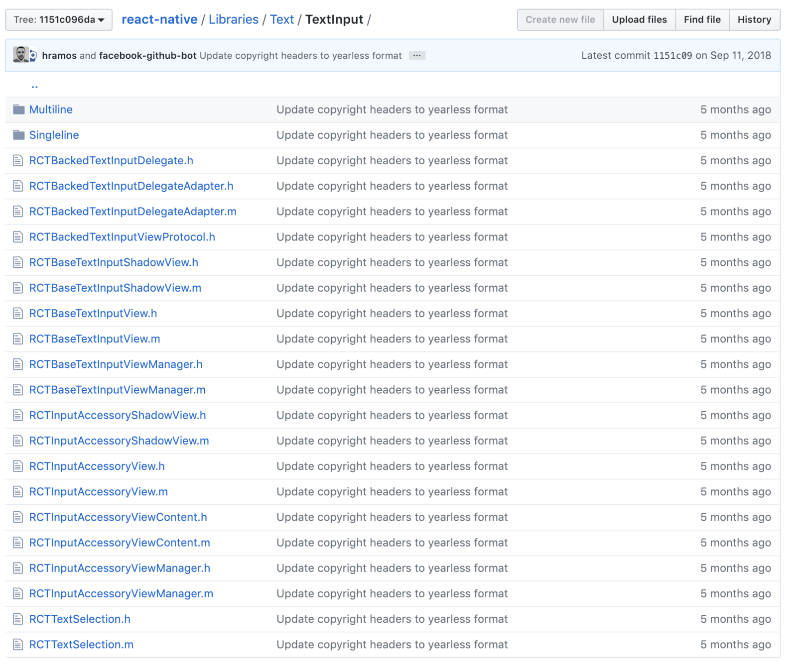Open the Tree: 1151c096da branch dropdown
Image resolution: width=793 pixels, height=672 pixels.
tap(59, 20)
